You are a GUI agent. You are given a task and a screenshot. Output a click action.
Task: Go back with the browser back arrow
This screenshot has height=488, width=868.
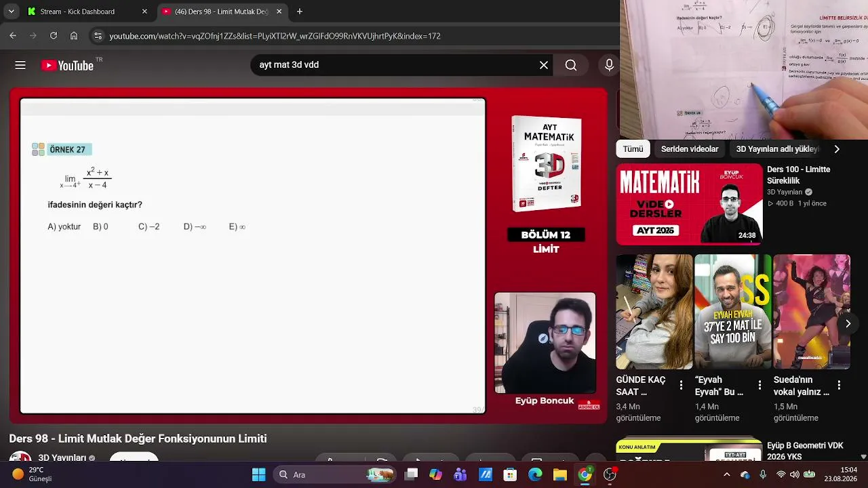point(13,36)
